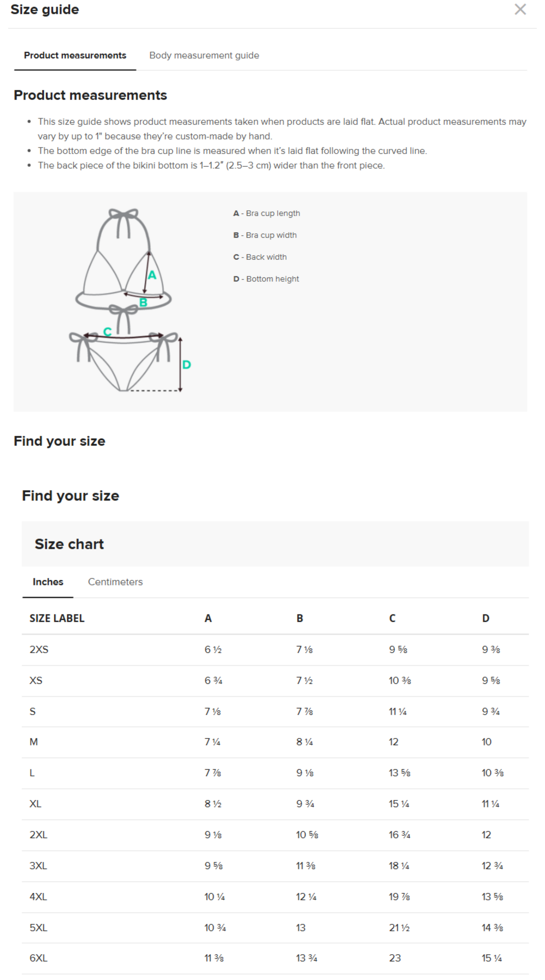Select the M size row label

tap(34, 742)
